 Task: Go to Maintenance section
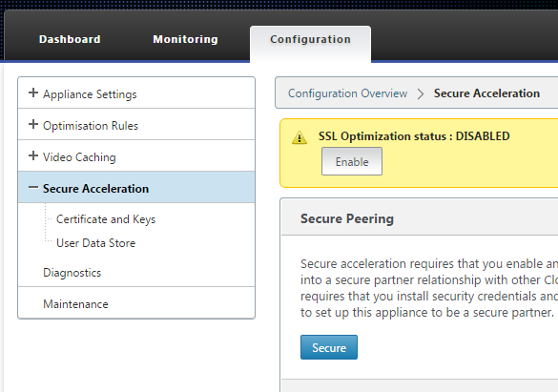point(75,304)
